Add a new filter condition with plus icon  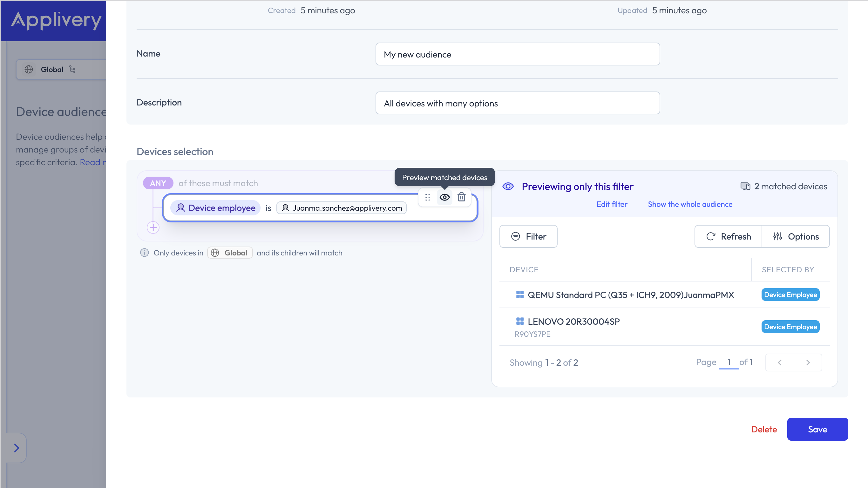153,228
